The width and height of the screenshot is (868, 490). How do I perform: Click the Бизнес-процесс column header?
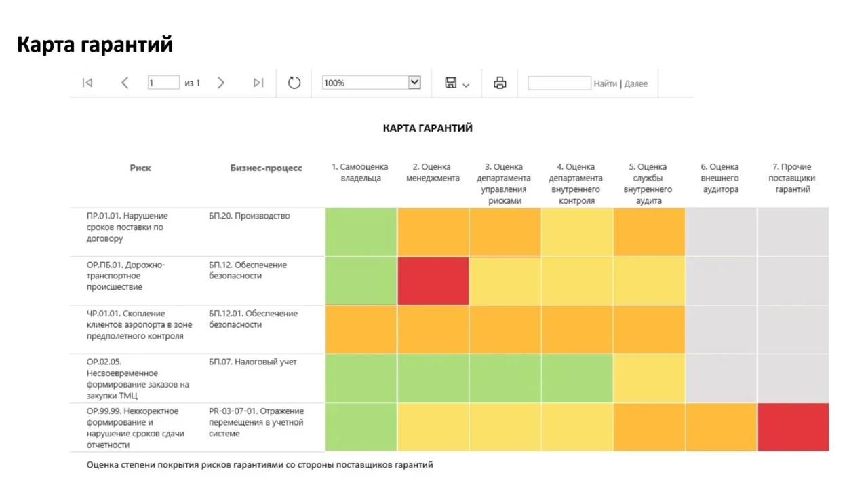pos(266,168)
